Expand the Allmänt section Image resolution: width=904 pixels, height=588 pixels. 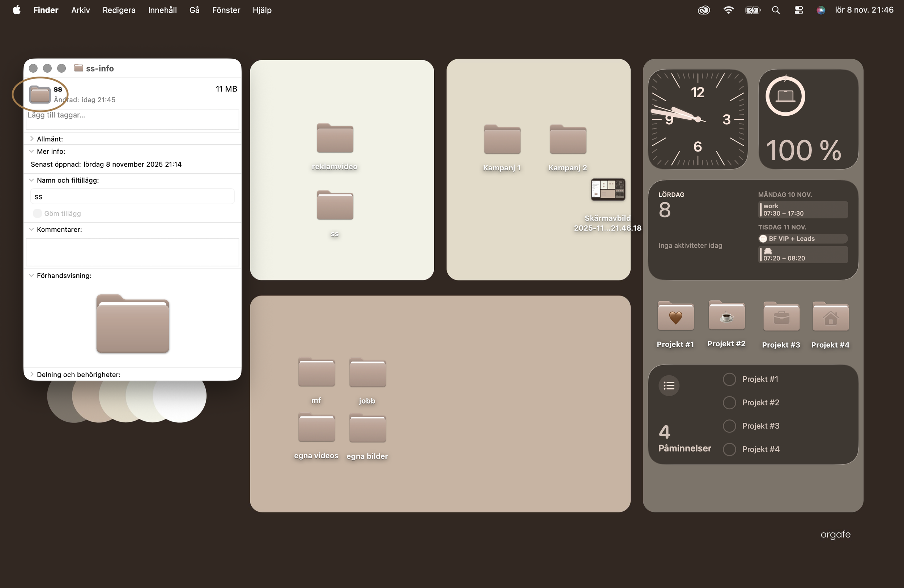click(31, 139)
